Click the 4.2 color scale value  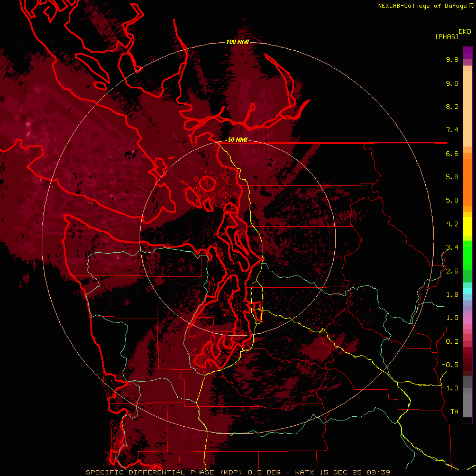pos(452,224)
